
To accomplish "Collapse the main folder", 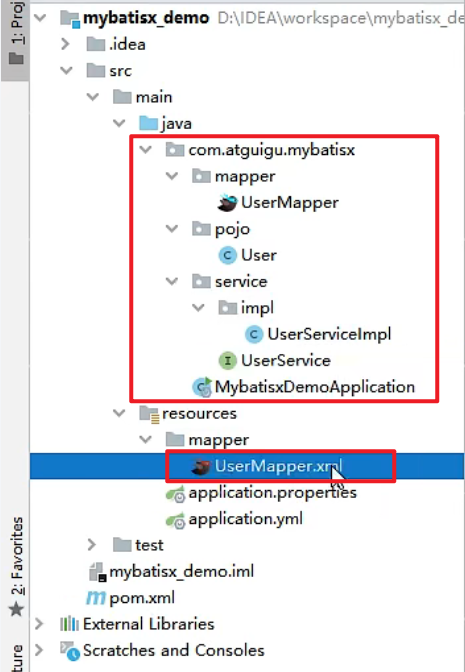I will [93, 97].
